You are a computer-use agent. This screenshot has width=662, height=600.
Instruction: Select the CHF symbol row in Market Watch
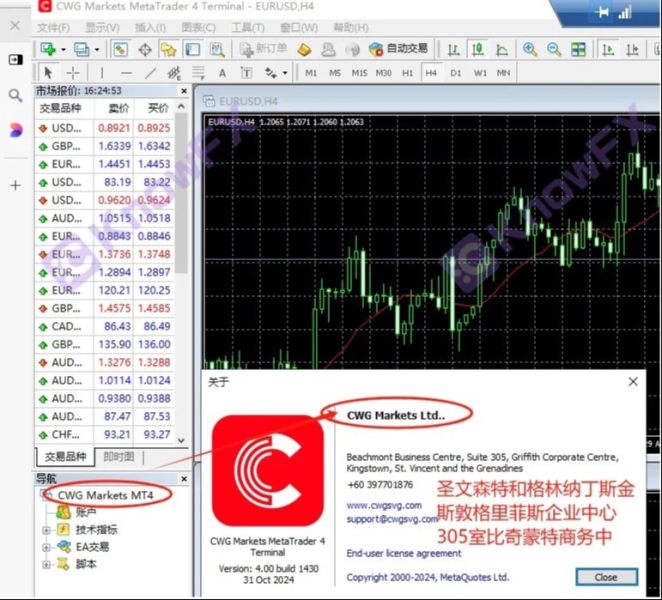(105, 434)
